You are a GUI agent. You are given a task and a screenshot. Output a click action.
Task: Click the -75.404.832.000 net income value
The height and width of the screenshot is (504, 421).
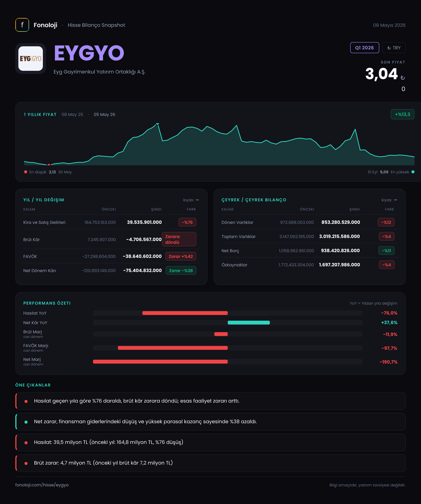coord(142,271)
